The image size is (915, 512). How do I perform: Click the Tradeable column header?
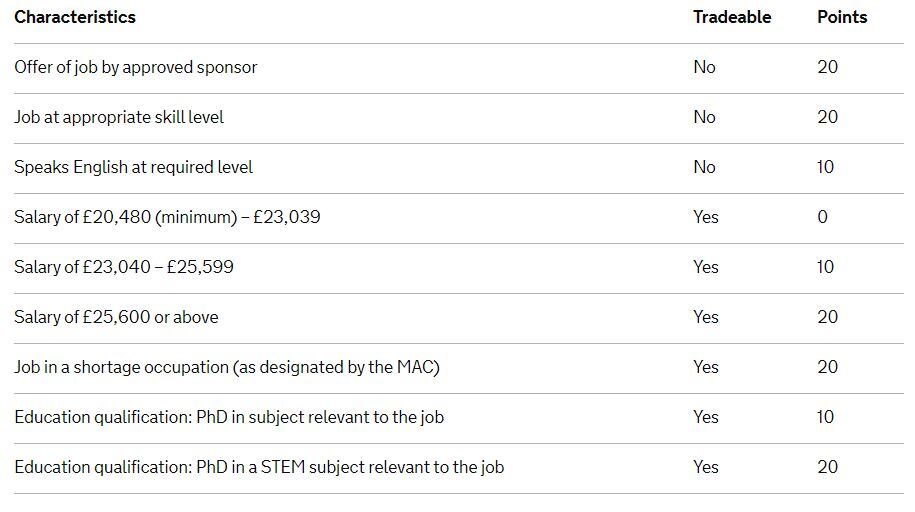(732, 17)
